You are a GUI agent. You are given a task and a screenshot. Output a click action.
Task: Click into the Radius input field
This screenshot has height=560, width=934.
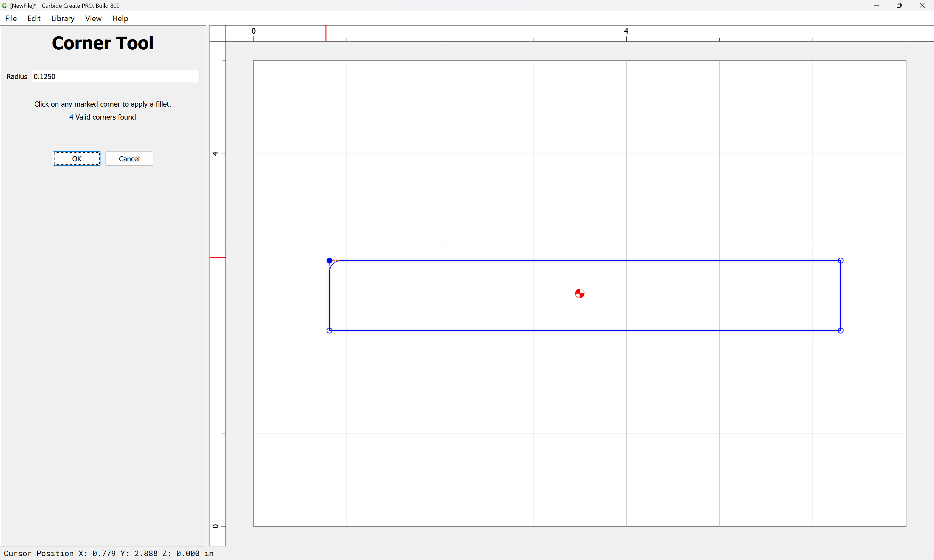pyautogui.click(x=115, y=76)
